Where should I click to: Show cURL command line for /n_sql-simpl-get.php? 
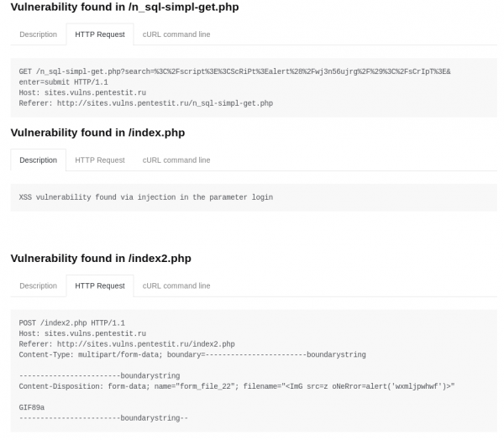176,34
